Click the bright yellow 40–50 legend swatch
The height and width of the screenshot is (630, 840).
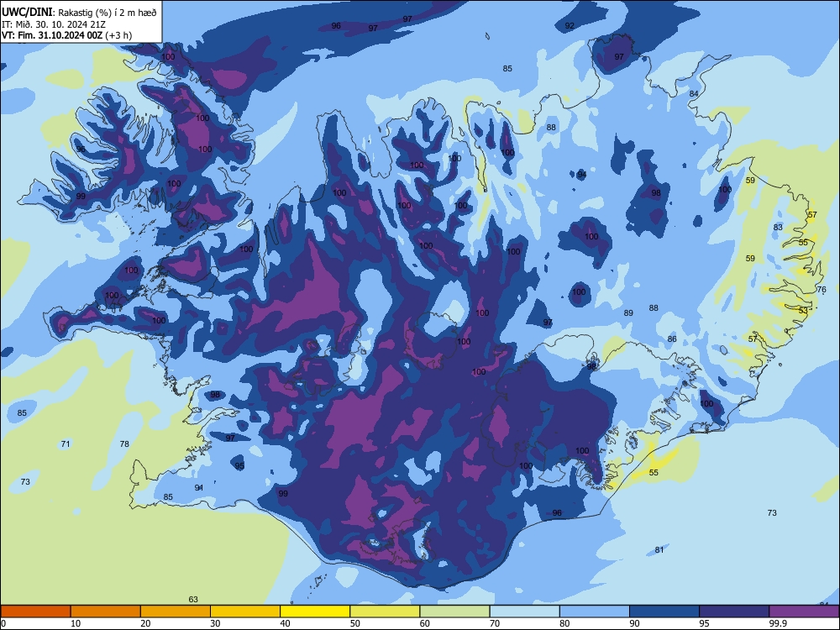click(315, 612)
